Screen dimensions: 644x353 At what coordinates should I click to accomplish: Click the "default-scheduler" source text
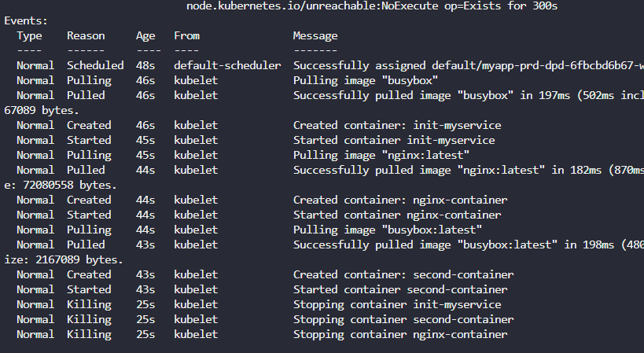(227, 65)
